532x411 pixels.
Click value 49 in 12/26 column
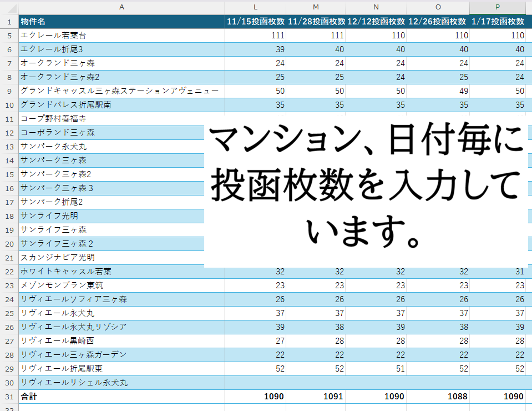pyautogui.click(x=438, y=91)
